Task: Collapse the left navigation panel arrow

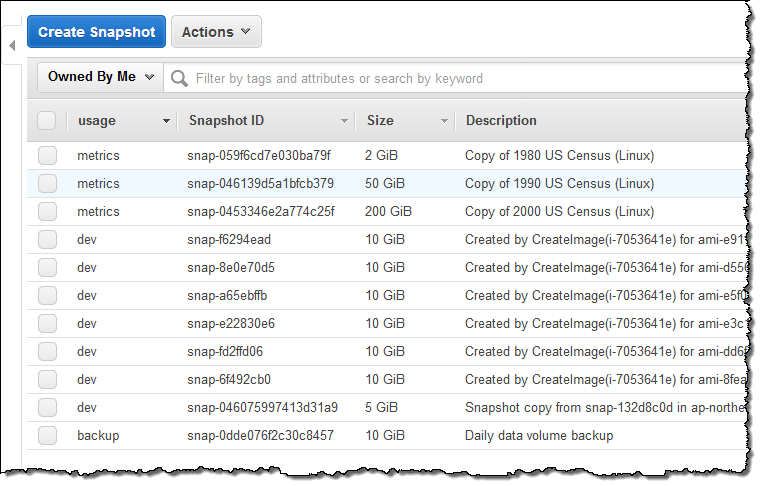Action: [x=12, y=46]
